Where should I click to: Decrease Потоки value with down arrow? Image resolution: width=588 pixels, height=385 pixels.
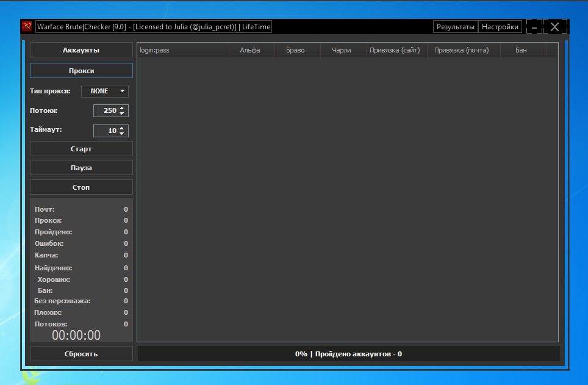122,113
